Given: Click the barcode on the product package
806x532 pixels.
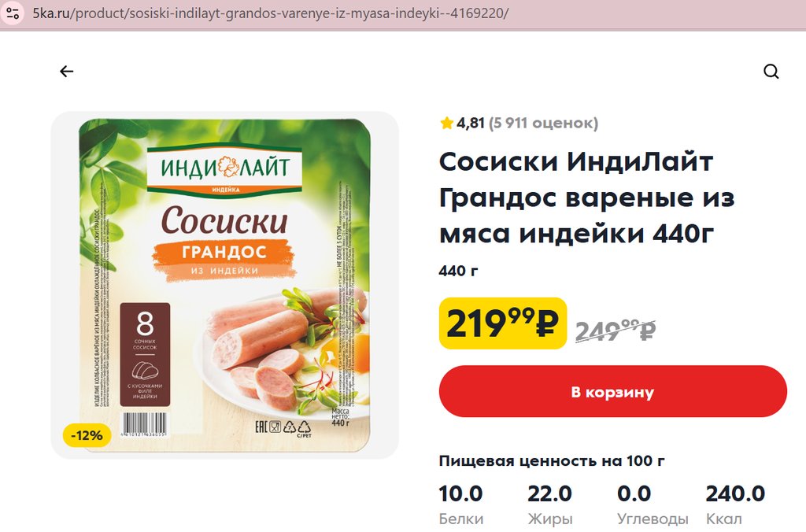Looking at the screenshot, I should pos(144,424).
